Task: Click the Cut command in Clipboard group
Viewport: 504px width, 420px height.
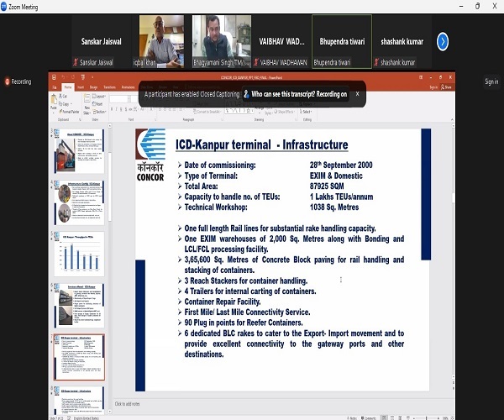Action: [63, 96]
